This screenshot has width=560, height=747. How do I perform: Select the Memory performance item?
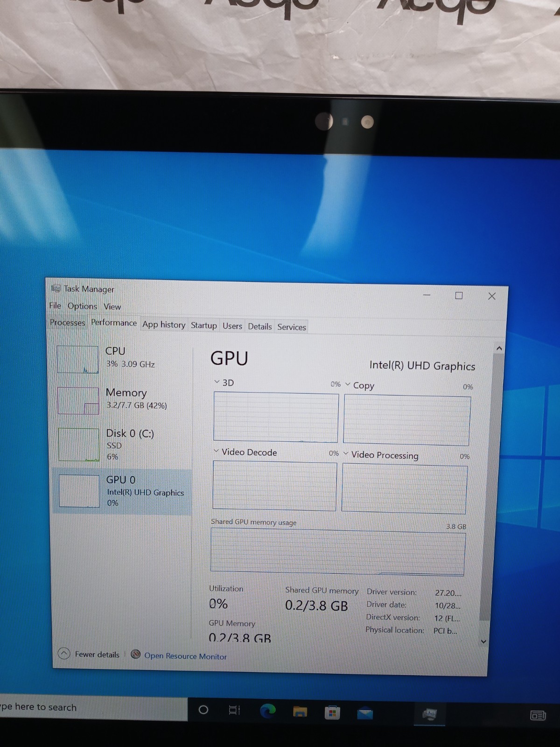click(x=122, y=400)
